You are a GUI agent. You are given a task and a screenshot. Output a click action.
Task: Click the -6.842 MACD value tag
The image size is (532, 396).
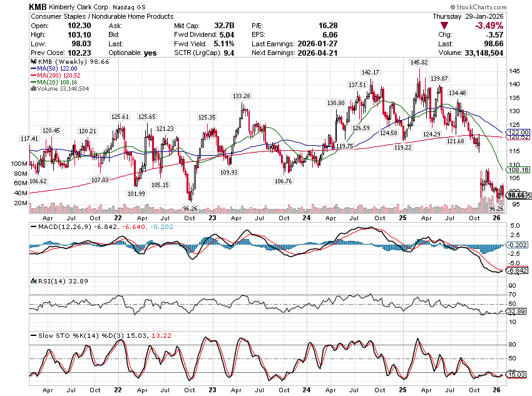click(516, 270)
